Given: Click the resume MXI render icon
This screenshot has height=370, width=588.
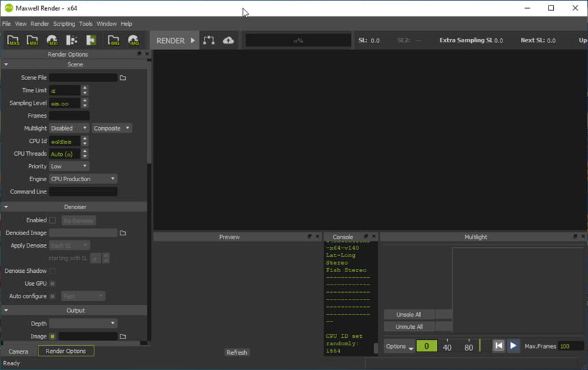Looking at the screenshot, I should tap(52, 40).
